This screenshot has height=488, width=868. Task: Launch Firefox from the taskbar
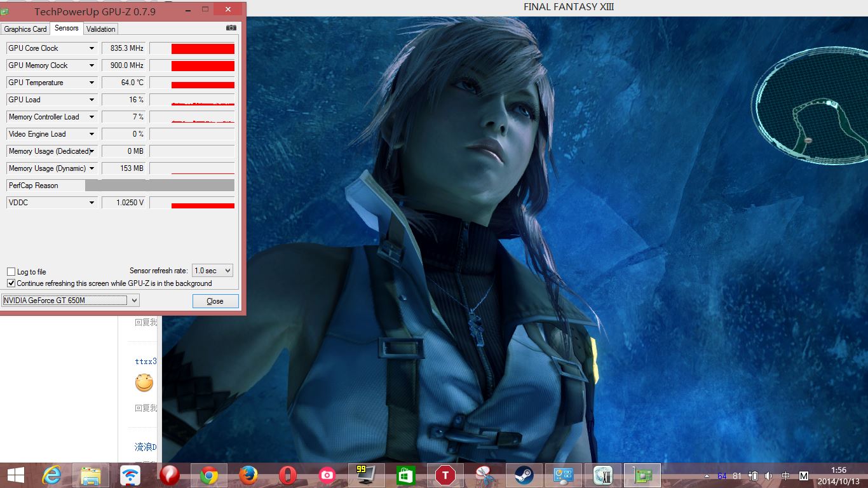point(248,475)
